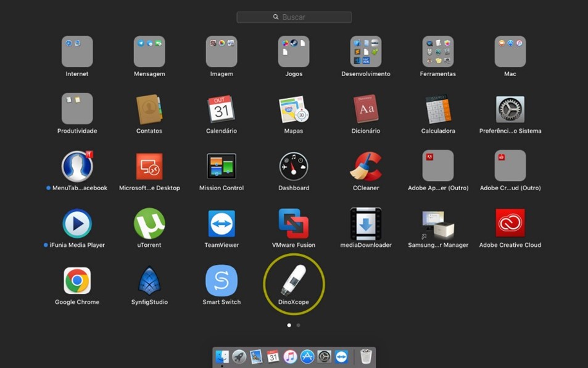Open the Ferramentas folder group
The width and height of the screenshot is (588, 368).
pos(438,52)
